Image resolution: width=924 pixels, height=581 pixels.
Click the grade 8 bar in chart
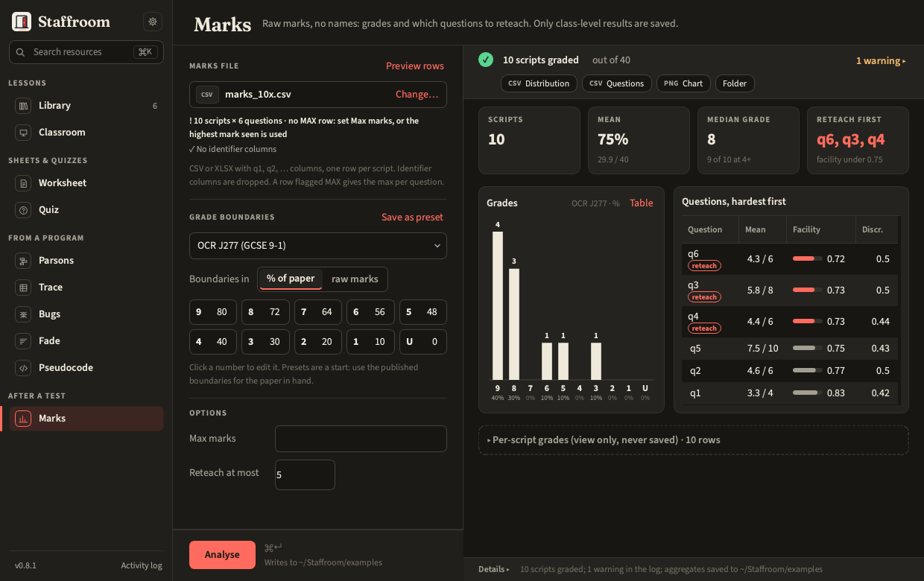(514, 325)
